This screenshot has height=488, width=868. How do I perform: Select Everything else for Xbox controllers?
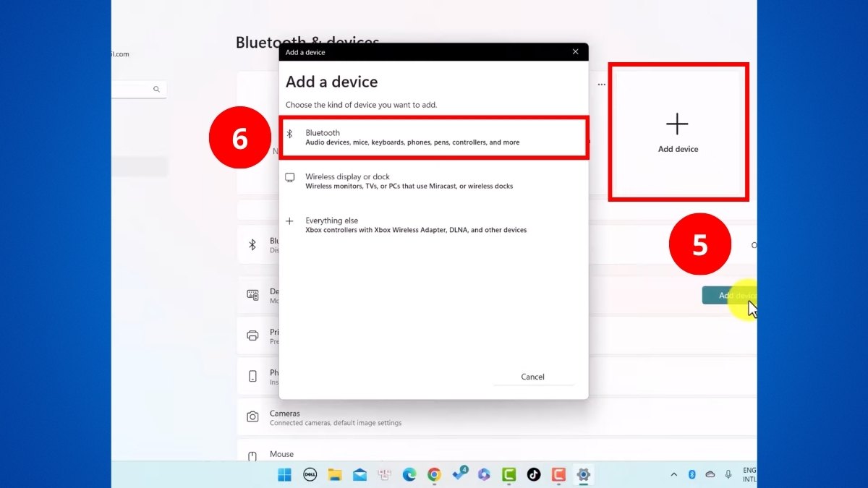[434, 224]
